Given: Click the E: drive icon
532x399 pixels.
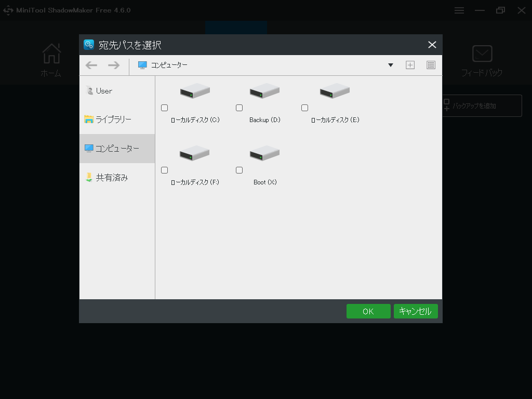Looking at the screenshot, I should pos(335,91).
